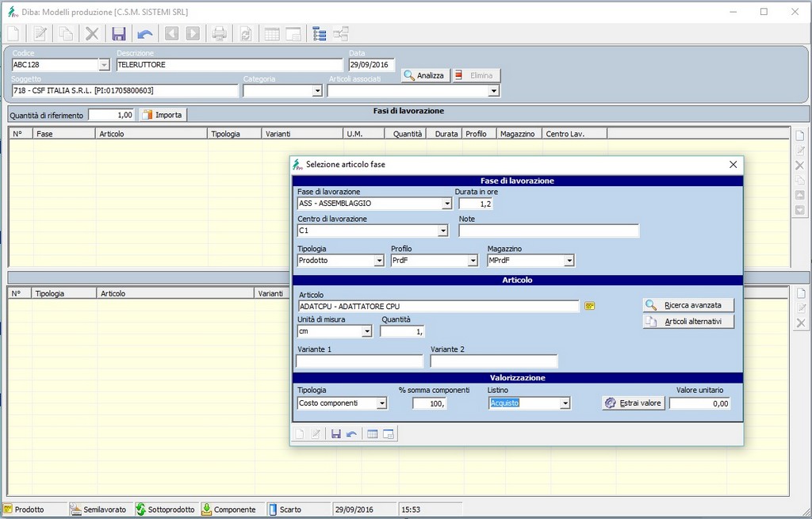This screenshot has width=812, height=519.
Task: Click the % somma componenti field
Action: [429, 403]
